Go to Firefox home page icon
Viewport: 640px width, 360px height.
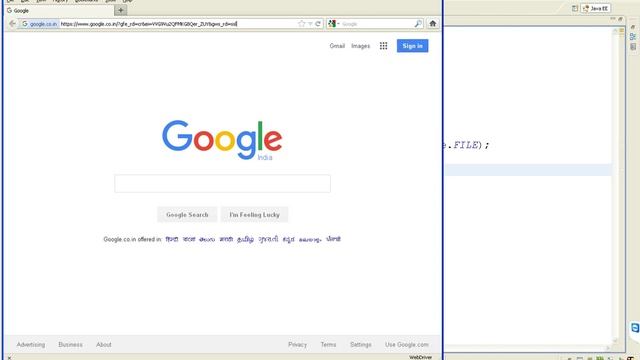(433, 24)
